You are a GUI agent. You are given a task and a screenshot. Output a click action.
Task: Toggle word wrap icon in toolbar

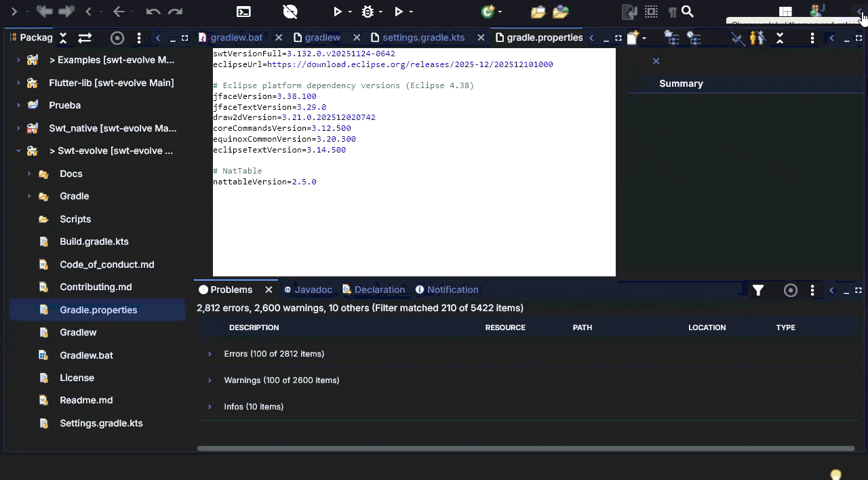coord(629,12)
